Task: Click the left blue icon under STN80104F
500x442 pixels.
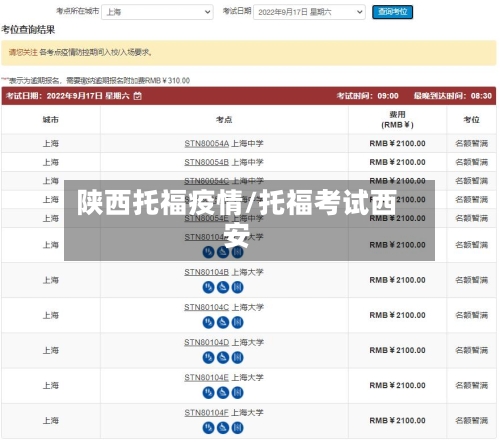Action: tap(208, 428)
